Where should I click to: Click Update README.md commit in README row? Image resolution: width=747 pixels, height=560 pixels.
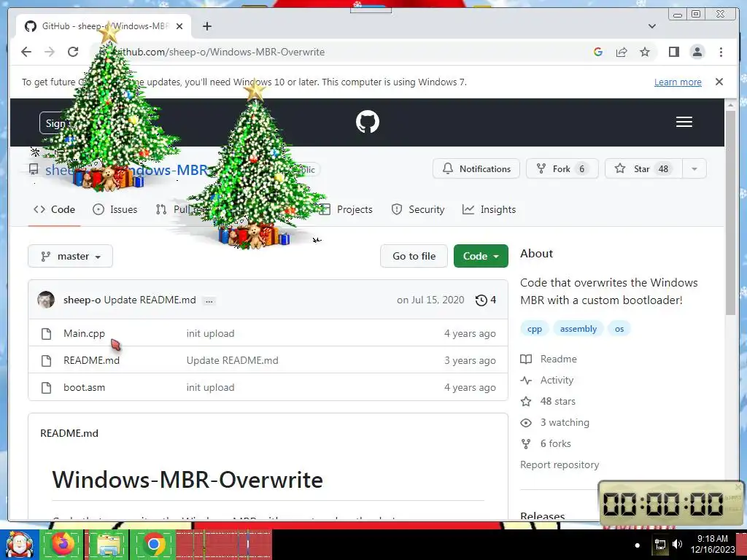click(233, 360)
